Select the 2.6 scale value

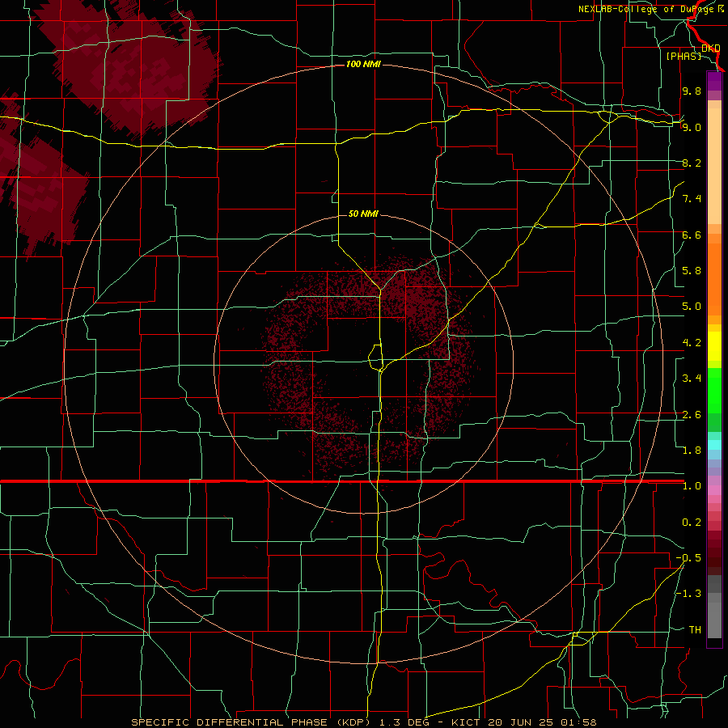coord(692,415)
